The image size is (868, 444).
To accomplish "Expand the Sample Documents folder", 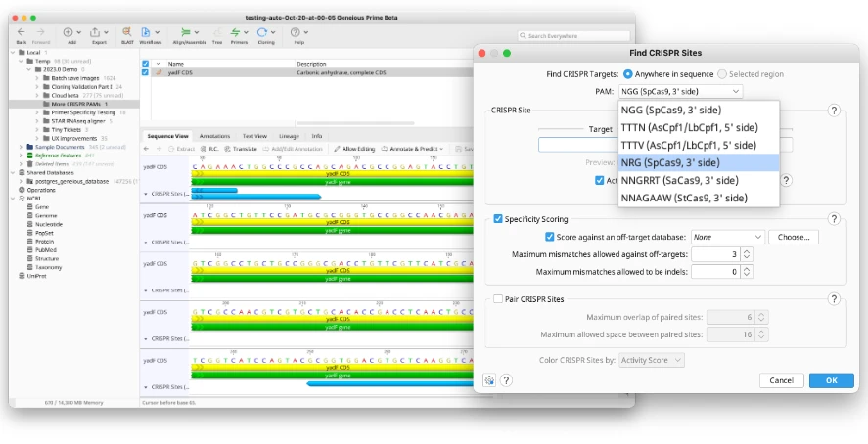I will coord(21,147).
